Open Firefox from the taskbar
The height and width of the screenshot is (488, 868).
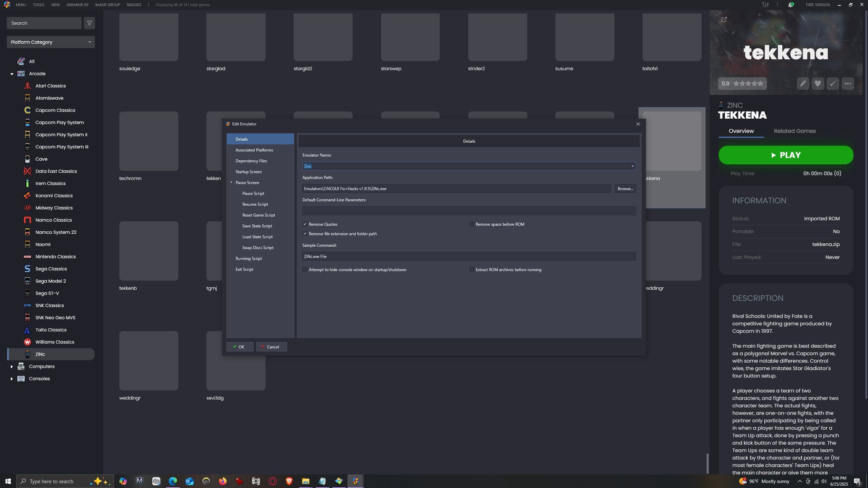click(223, 481)
